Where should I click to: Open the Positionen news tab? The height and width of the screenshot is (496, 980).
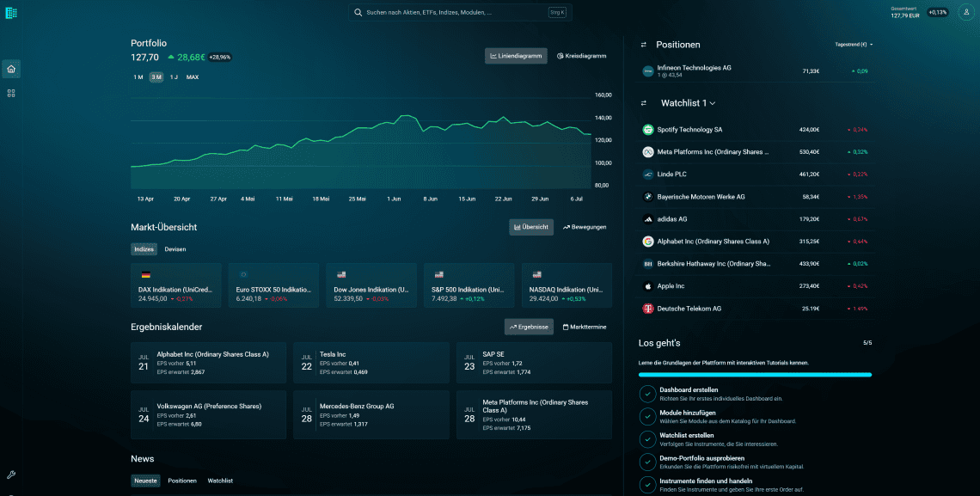tap(182, 481)
